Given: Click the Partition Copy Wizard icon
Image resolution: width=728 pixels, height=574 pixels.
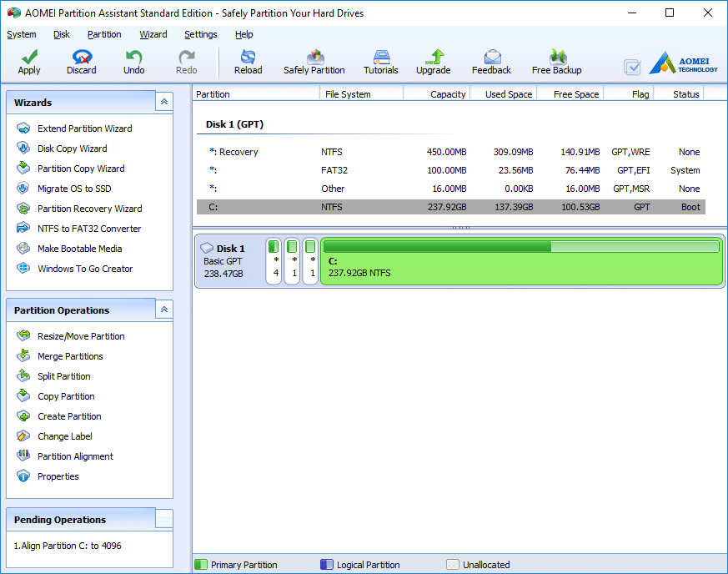Looking at the screenshot, I should [23, 169].
